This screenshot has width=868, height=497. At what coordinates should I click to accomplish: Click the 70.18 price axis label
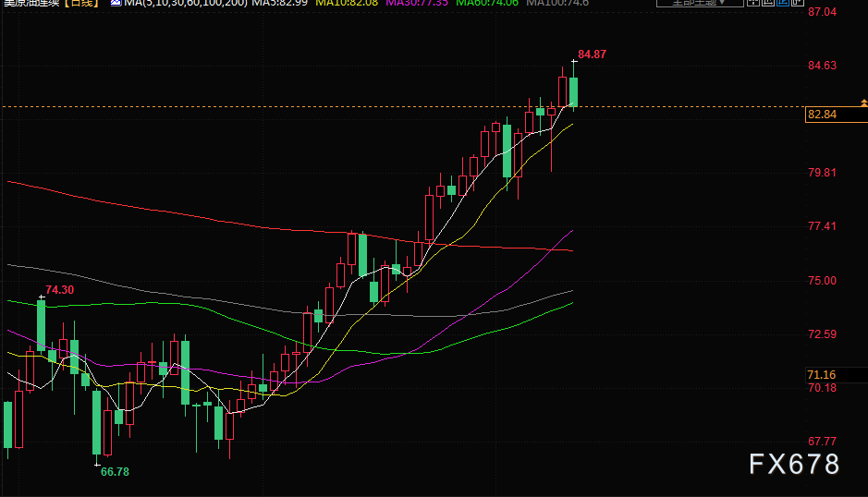pyautogui.click(x=822, y=388)
